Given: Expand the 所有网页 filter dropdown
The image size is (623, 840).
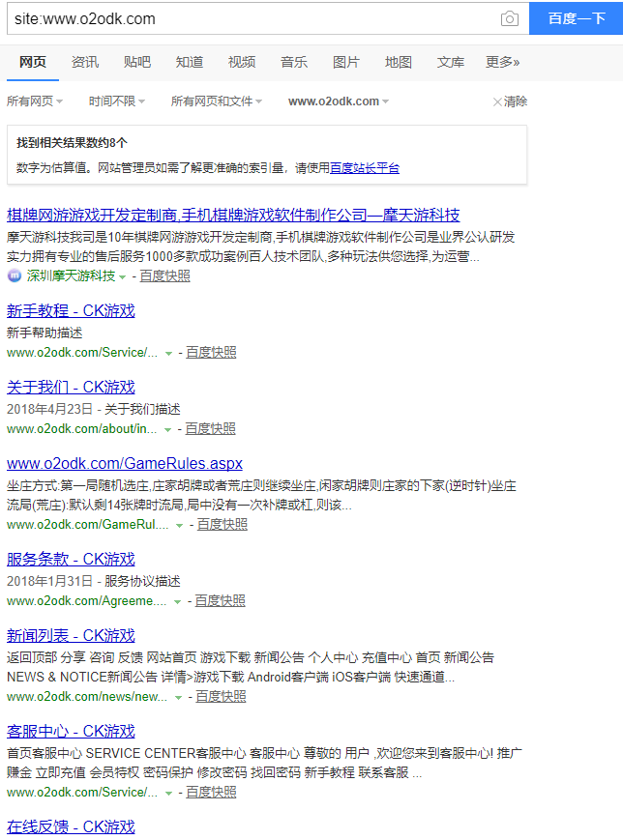Looking at the screenshot, I should point(35,101).
